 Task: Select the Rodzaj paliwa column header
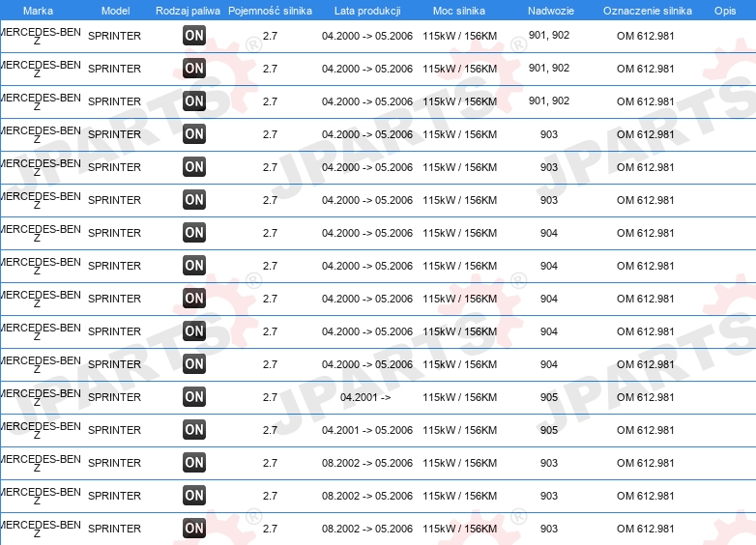188,11
